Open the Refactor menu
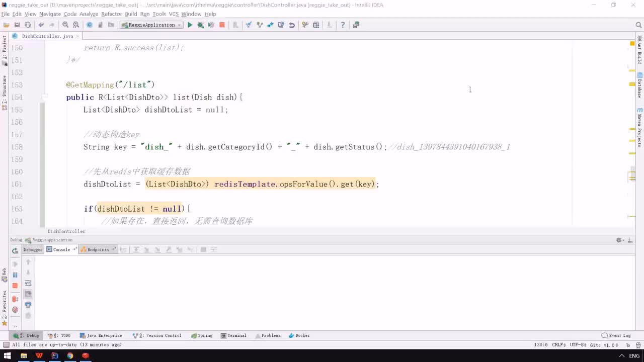The width and height of the screenshot is (644, 362). [x=111, y=14]
